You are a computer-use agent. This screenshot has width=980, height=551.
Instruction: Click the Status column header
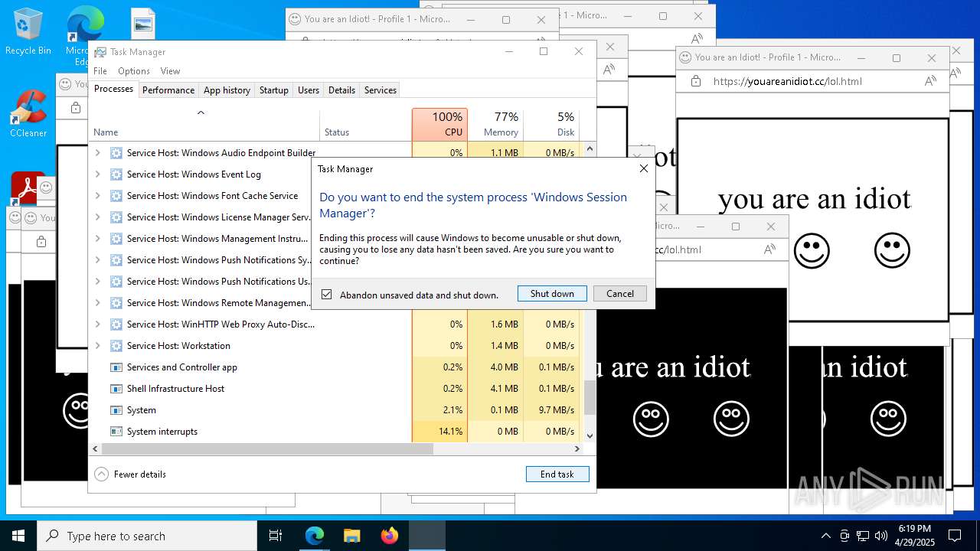click(365, 124)
